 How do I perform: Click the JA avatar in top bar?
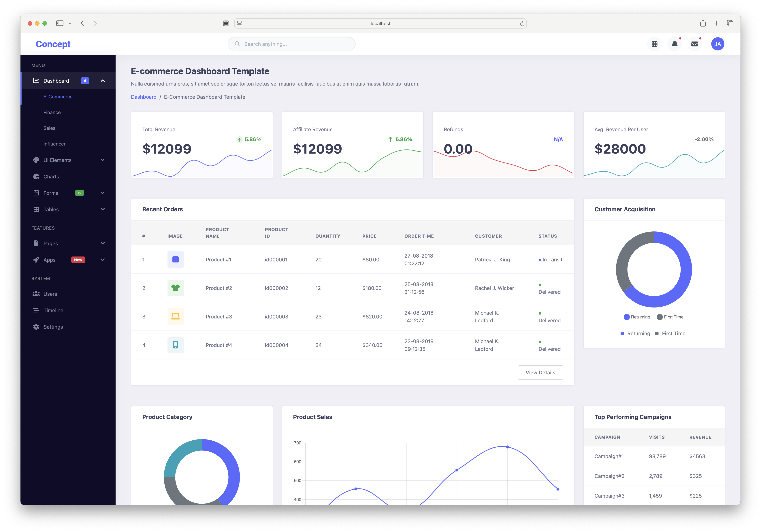(x=718, y=44)
